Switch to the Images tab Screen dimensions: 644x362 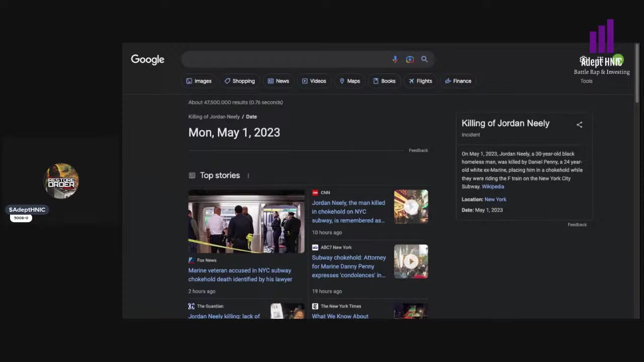(199, 81)
